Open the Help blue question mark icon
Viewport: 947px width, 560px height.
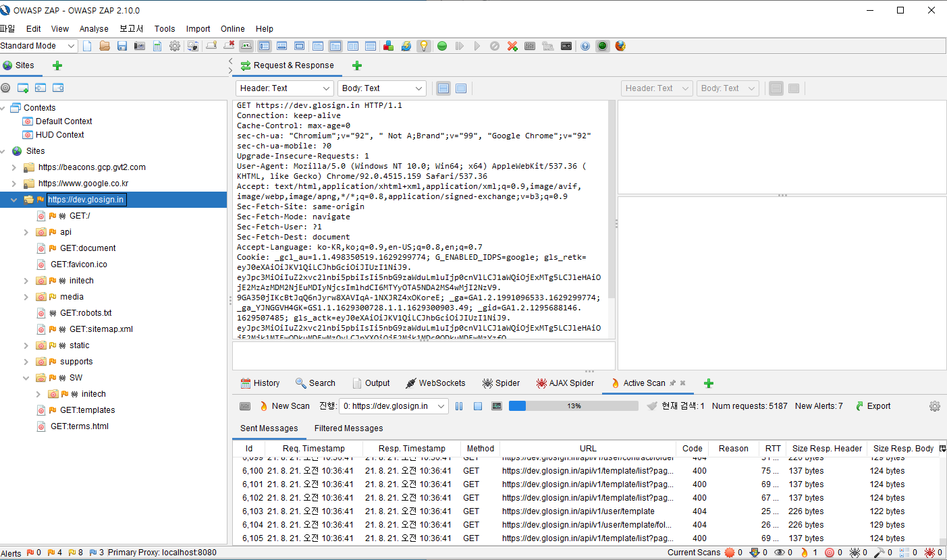[x=585, y=46]
